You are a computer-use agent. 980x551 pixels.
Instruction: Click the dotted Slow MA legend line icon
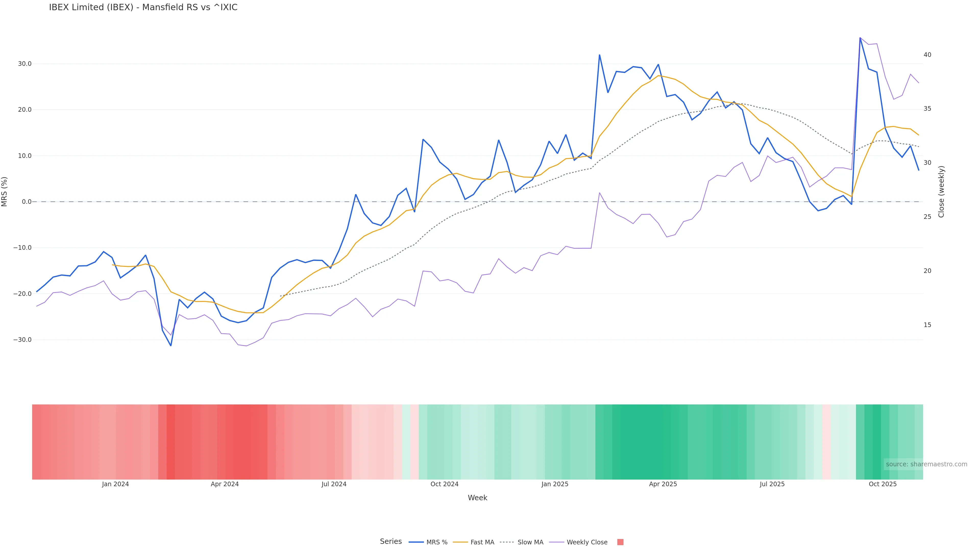point(507,542)
